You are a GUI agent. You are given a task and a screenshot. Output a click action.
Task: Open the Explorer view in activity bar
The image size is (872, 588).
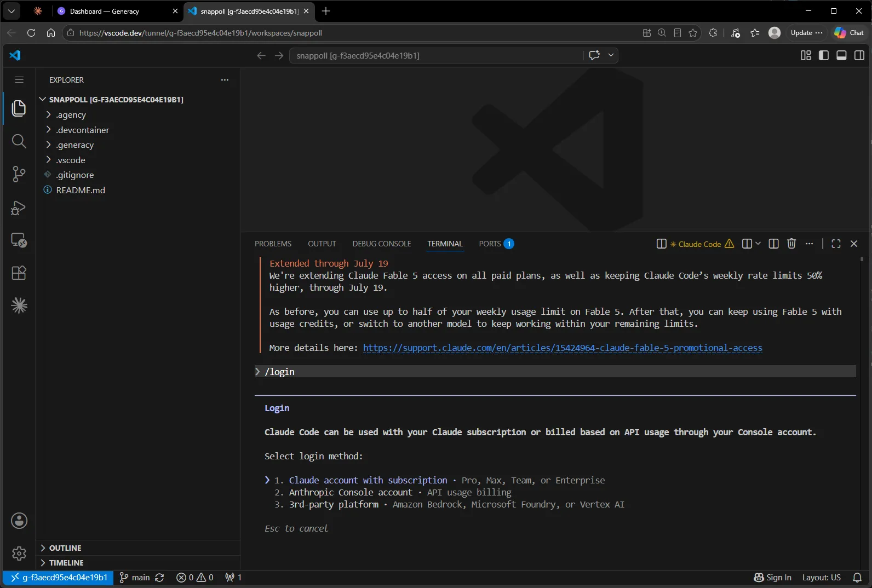pyautogui.click(x=19, y=108)
